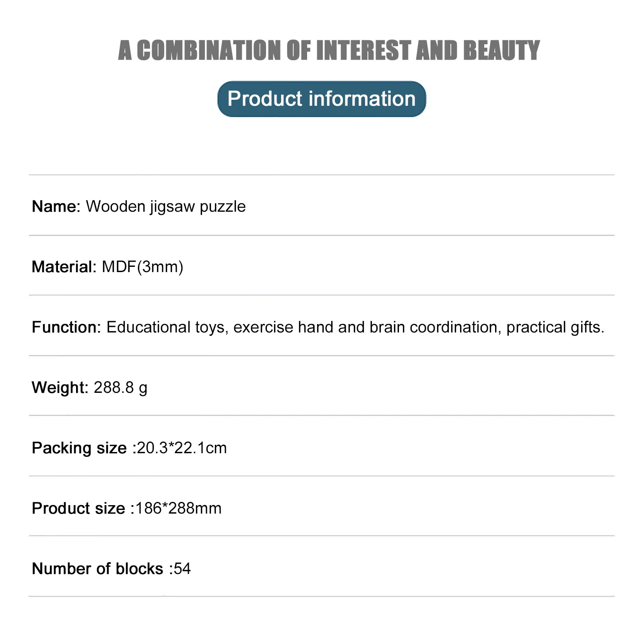Select the bold 'Packing size' label

pyautogui.click(x=79, y=448)
